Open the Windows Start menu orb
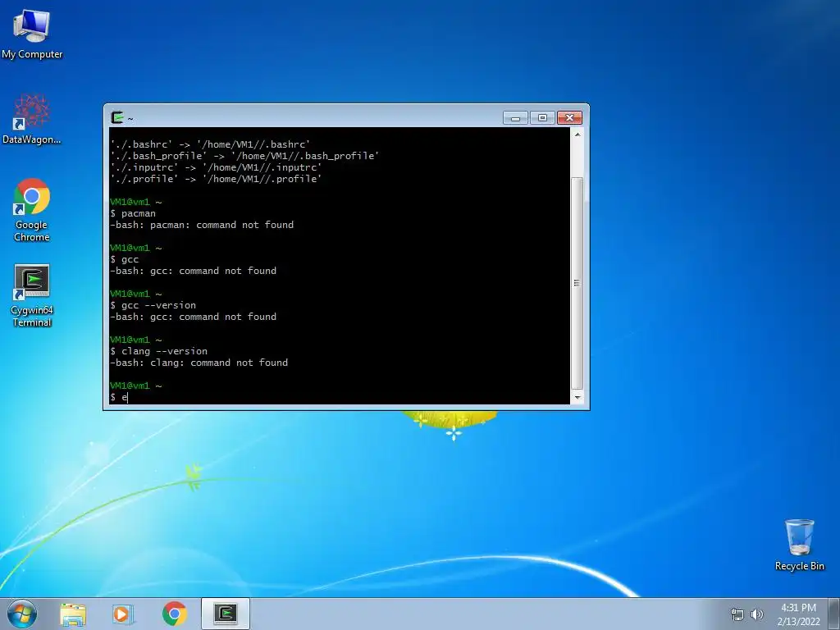This screenshot has height=630, width=840. click(22, 614)
